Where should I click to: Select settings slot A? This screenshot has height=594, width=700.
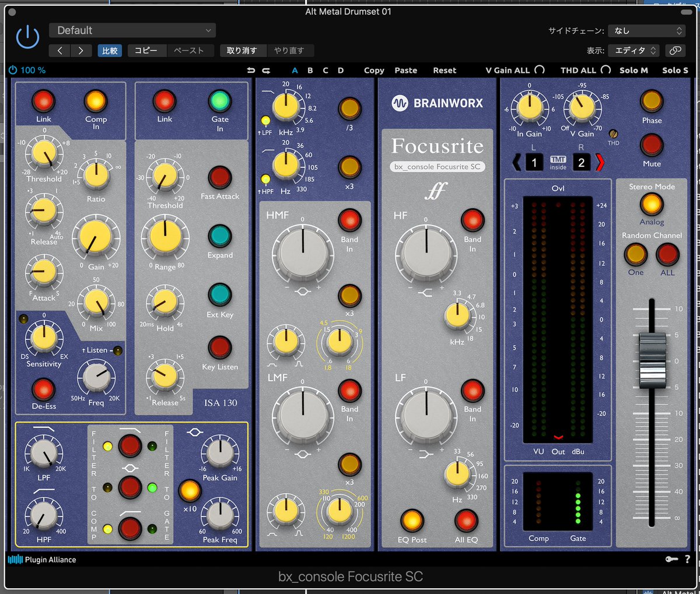coord(295,70)
